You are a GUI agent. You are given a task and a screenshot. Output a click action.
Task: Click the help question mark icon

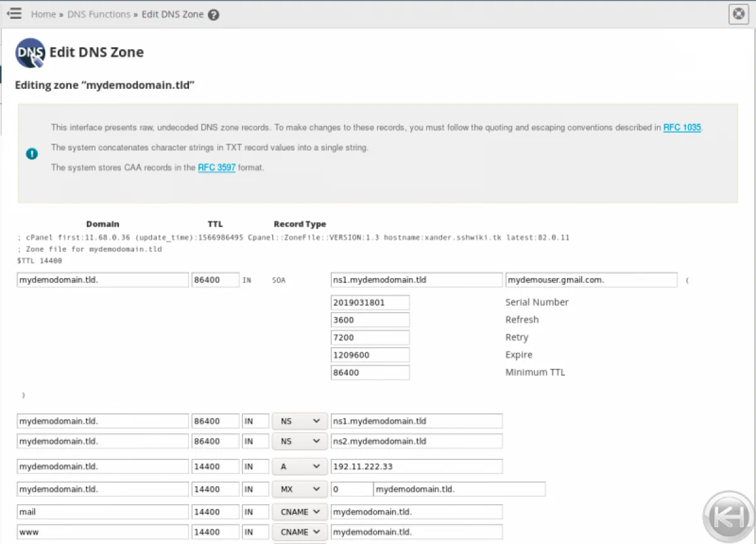tap(214, 14)
